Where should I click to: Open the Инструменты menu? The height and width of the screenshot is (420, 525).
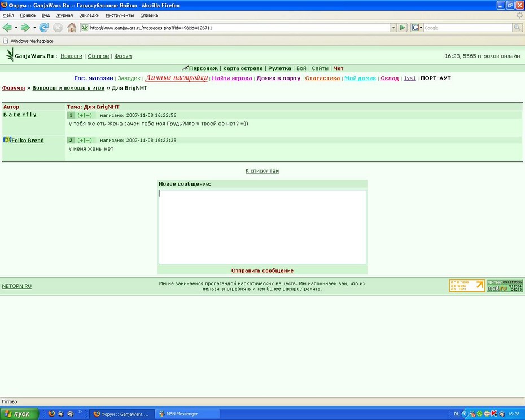click(120, 15)
